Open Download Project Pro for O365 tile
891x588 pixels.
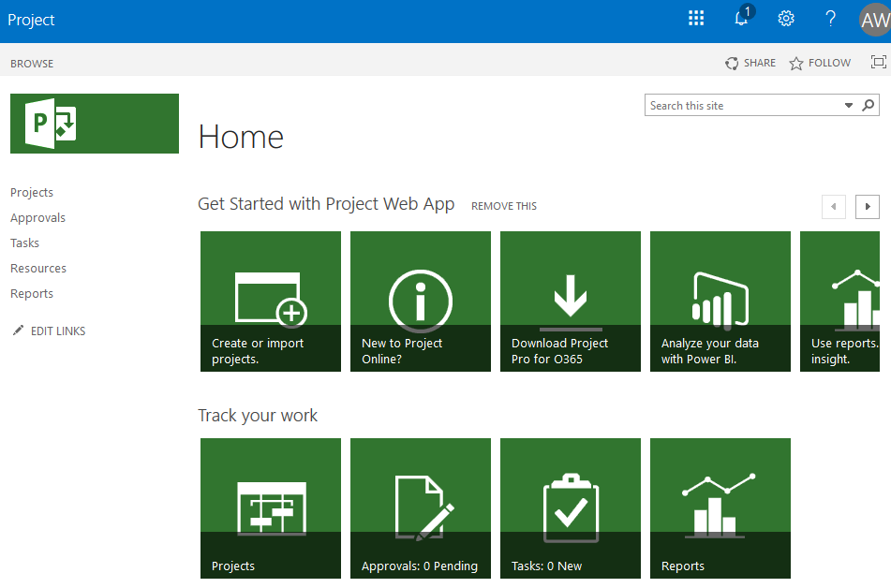pyautogui.click(x=571, y=301)
